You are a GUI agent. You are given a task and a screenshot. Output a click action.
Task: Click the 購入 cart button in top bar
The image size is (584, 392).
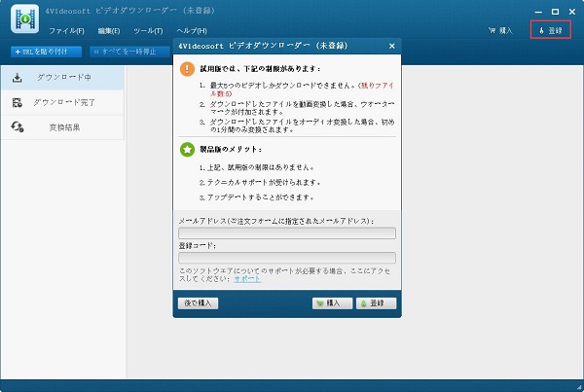point(500,30)
